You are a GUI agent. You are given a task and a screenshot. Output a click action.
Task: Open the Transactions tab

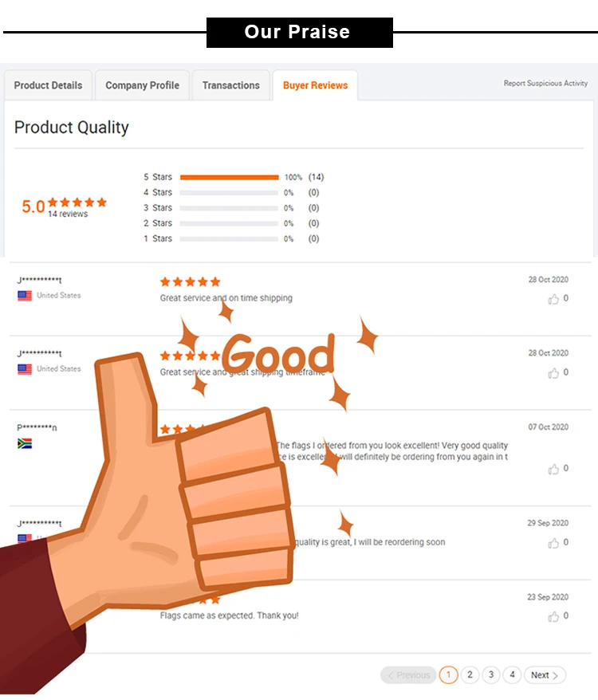click(x=230, y=85)
